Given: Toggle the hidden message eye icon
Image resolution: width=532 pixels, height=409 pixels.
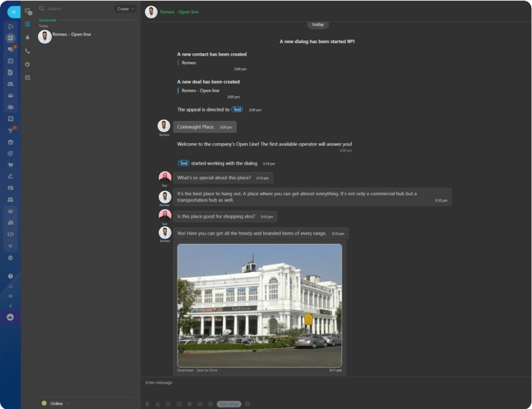Looking at the screenshot, I should 200,404.
